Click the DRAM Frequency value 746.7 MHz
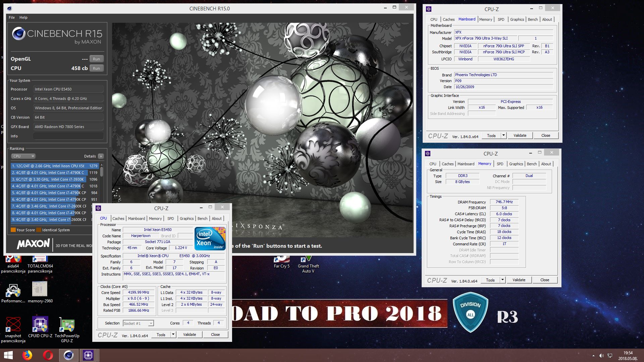The height and width of the screenshot is (362, 644). click(x=504, y=202)
